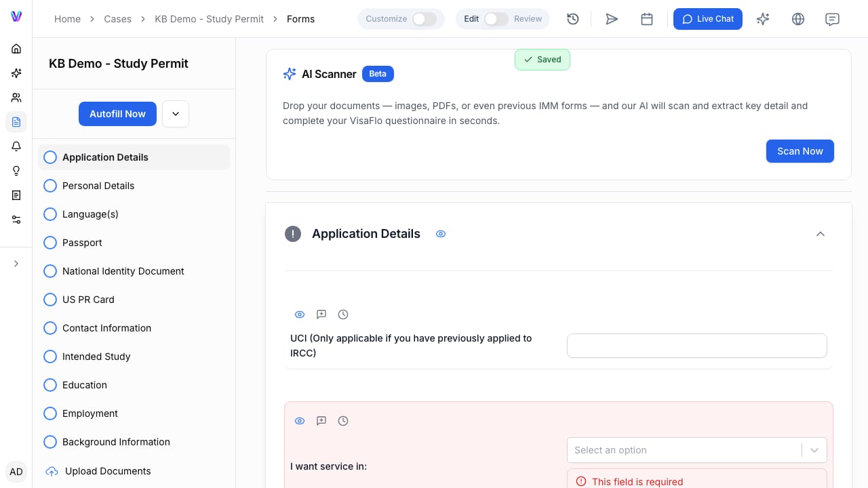The height and width of the screenshot is (488, 868).
Task: Click the This field is required error icon
Action: click(581, 481)
